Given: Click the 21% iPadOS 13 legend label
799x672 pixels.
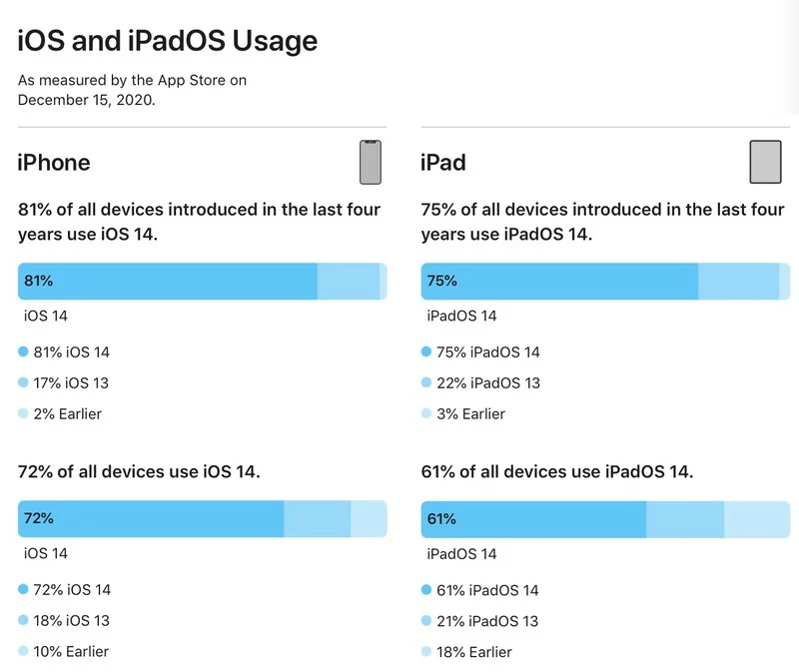Looking at the screenshot, I should pos(487,621).
